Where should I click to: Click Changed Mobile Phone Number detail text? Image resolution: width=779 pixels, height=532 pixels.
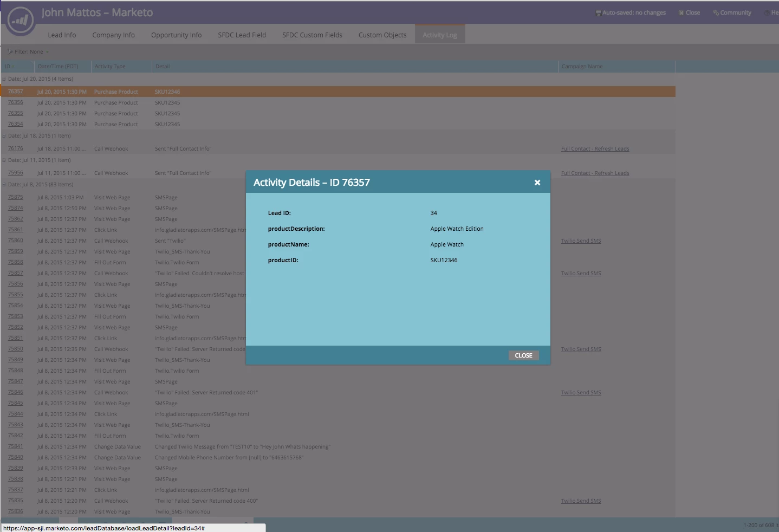tap(229, 457)
